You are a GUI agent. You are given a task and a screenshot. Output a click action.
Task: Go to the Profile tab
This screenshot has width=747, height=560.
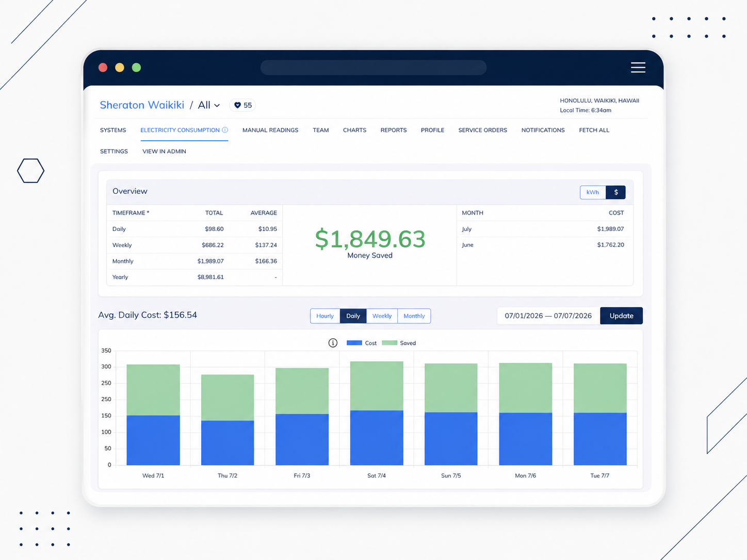tap(432, 130)
